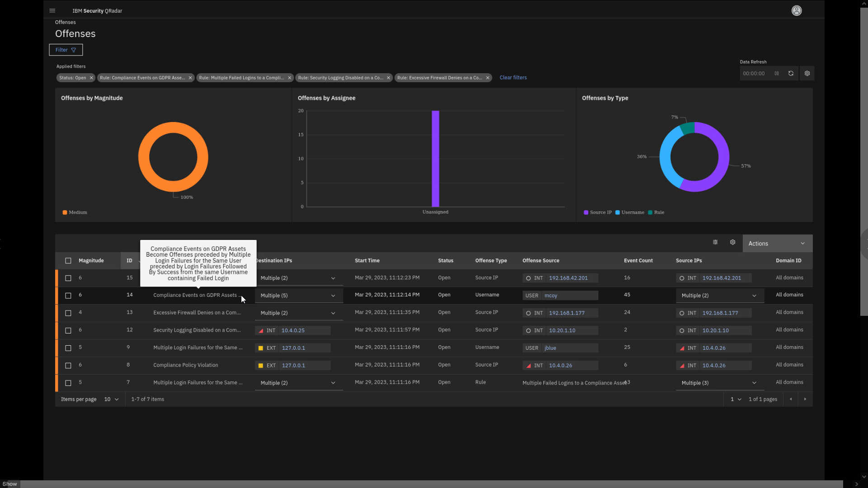Pause the data refresh timer
The width and height of the screenshot is (868, 488).
click(777, 73)
